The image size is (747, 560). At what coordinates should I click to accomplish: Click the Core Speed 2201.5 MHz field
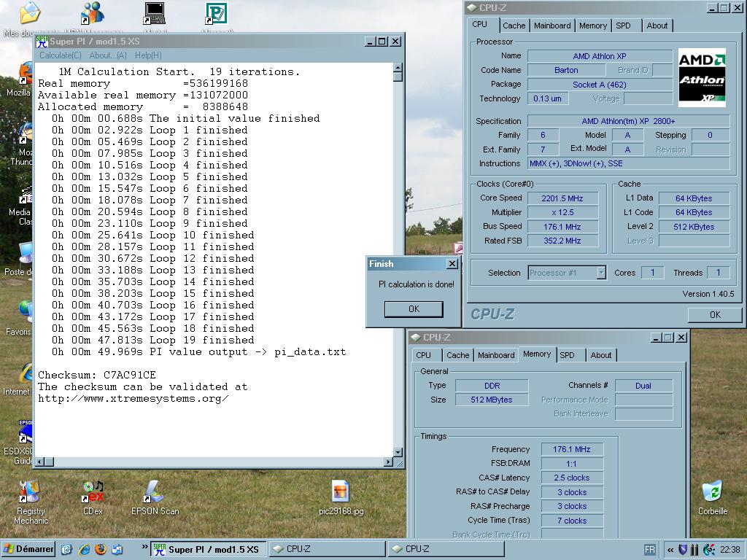click(x=562, y=198)
